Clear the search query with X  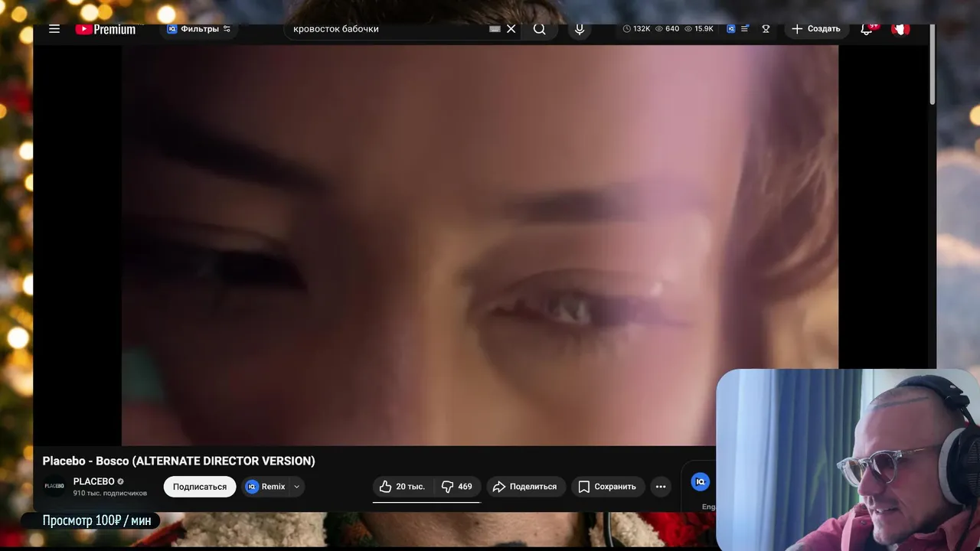point(511,29)
